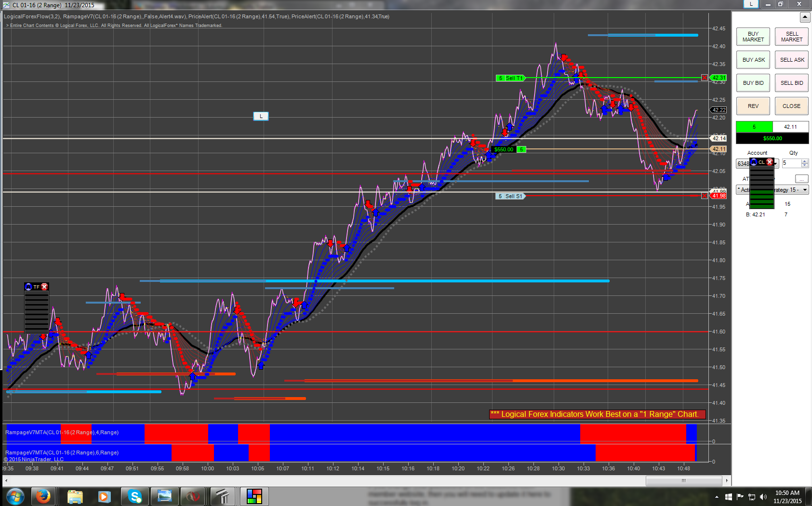Close position with the CLOSE button

(x=792, y=106)
